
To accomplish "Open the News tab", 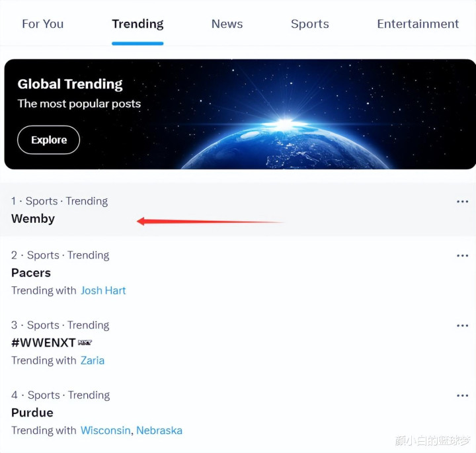I will point(227,24).
